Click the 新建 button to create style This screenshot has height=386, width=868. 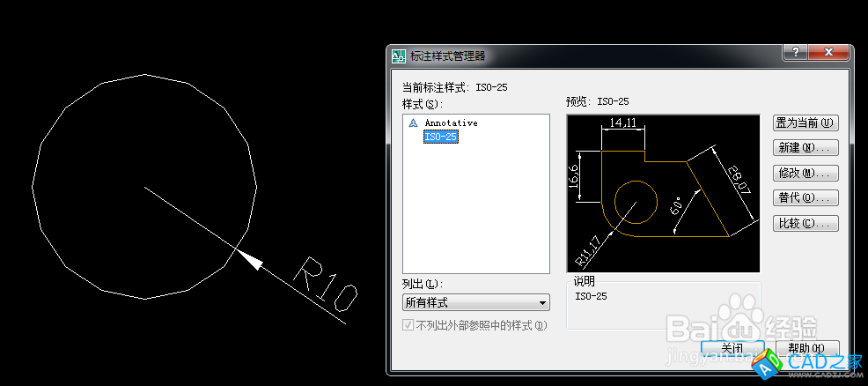pos(805,148)
